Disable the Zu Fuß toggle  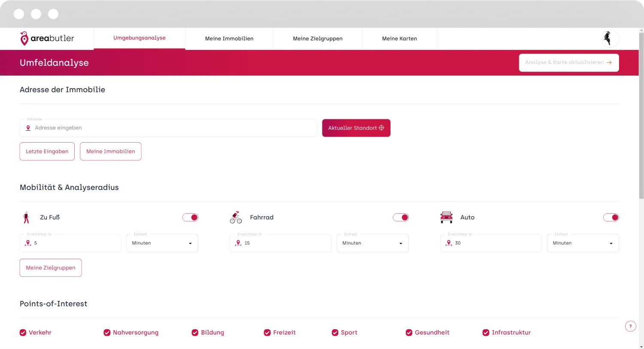190,217
